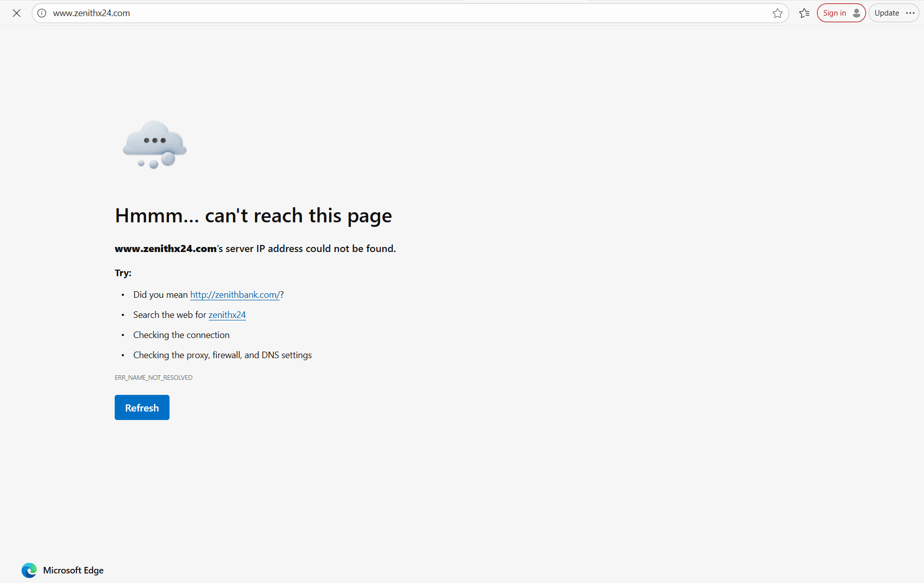Click the "can't reach this page" heading
924x583 pixels.
point(253,216)
